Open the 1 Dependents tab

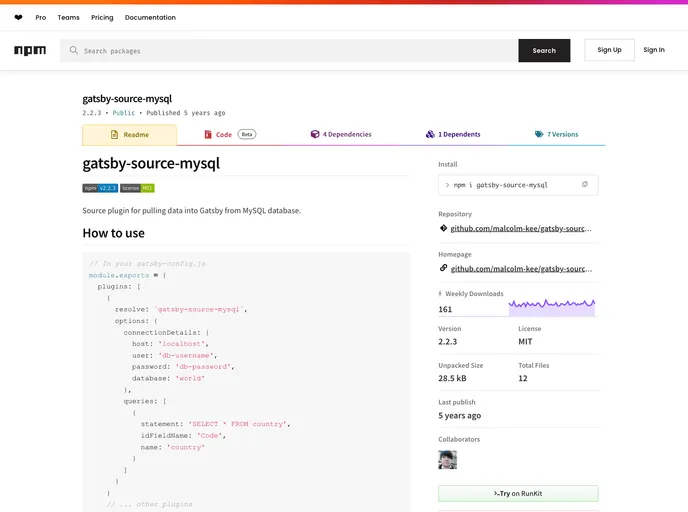coord(453,134)
